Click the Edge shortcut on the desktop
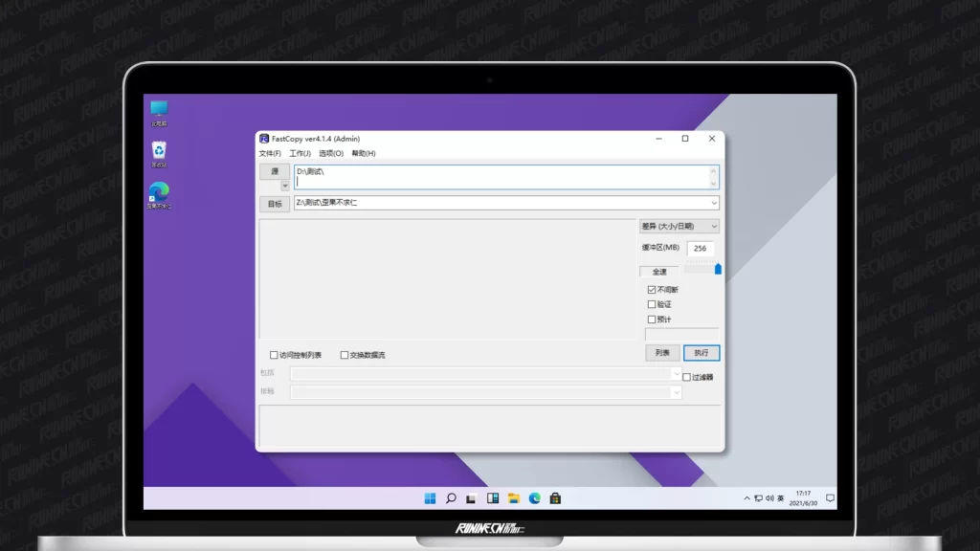 [159, 192]
